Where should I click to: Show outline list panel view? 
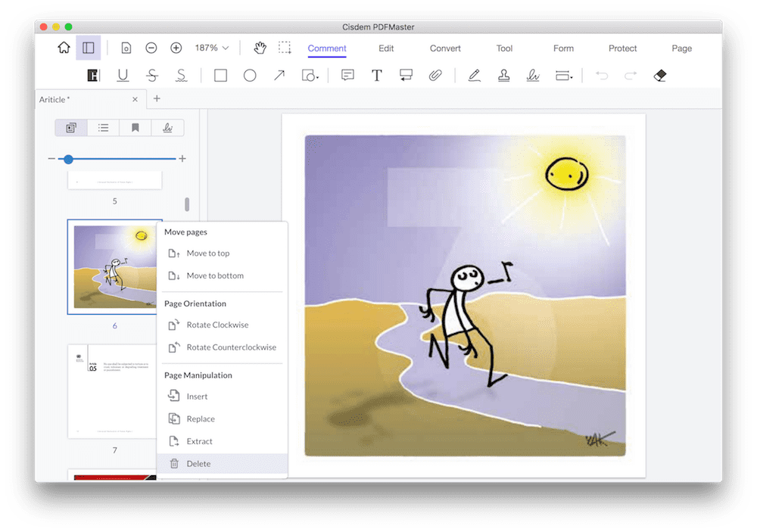103,128
